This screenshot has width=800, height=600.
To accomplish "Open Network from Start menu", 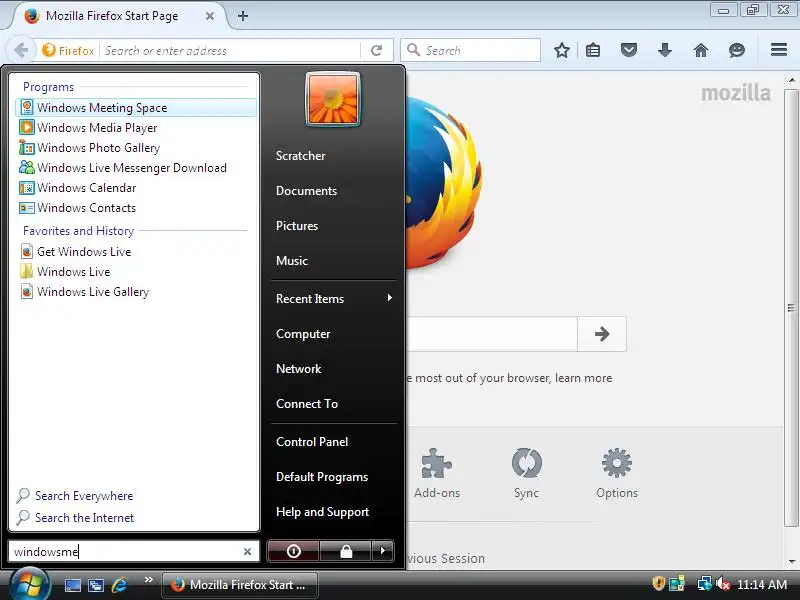I will click(298, 368).
